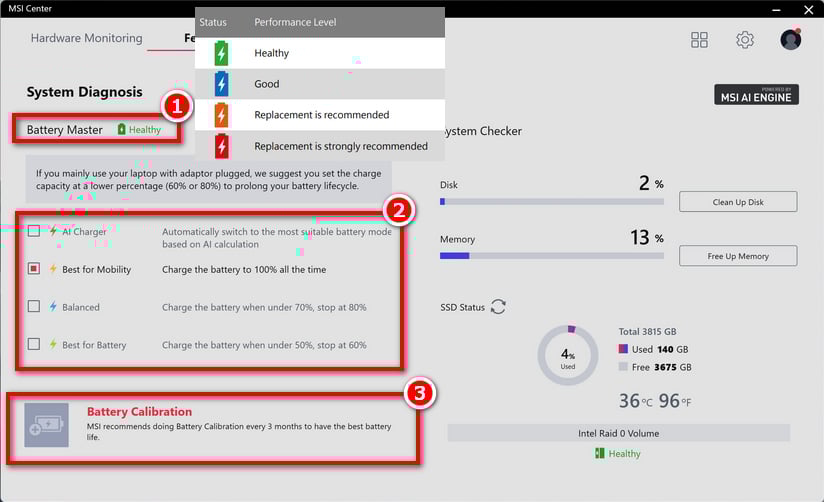Select the Balanced charging checkbox

tap(34, 306)
